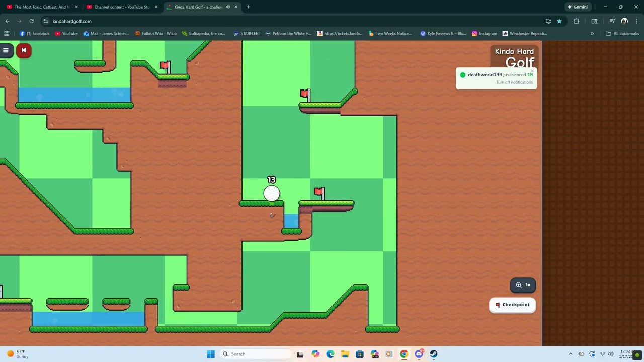
Task: Open the Apps grid in bookmarks bar
Action: click(x=7, y=34)
